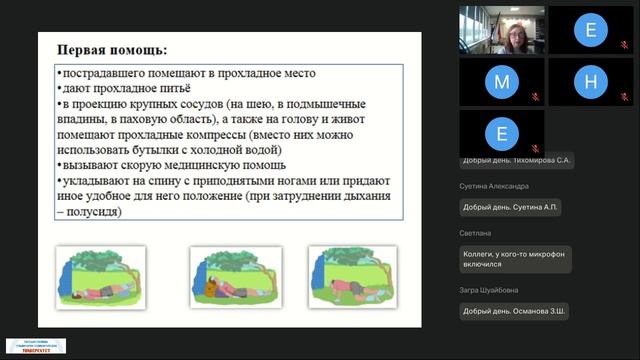Click chat message 'Добрый день. Османова З.Ш.'
This screenshot has width=640, height=360.
point(514,311)
